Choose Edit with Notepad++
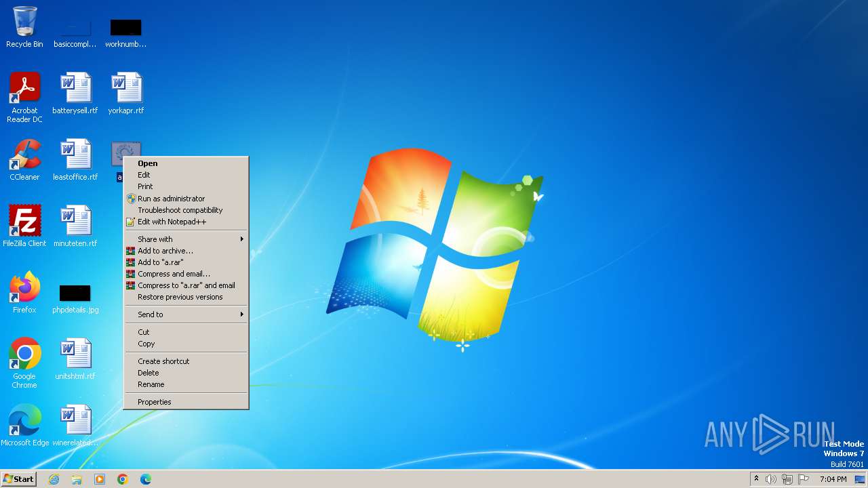This screenshot has height=488, width=868. coord(186,222)
